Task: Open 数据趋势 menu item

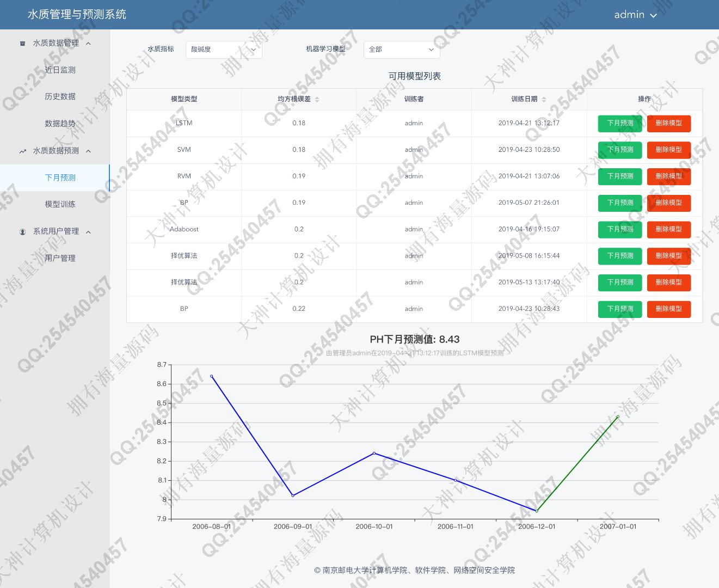Action: coord(60,124)
